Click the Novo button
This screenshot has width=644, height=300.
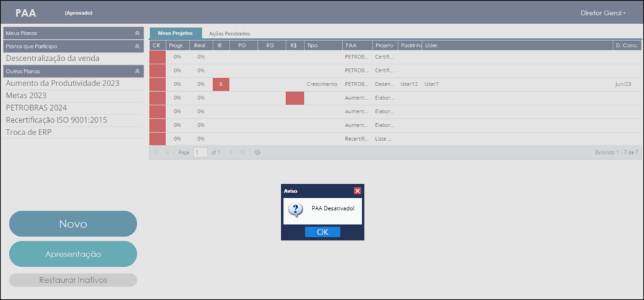pyautogui.click(x=73, y=224)
